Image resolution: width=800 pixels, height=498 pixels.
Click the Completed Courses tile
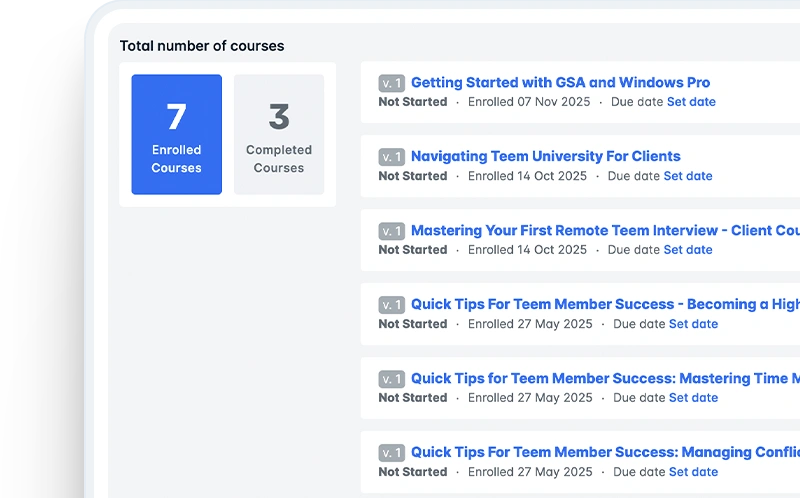(x=279, y=134)
